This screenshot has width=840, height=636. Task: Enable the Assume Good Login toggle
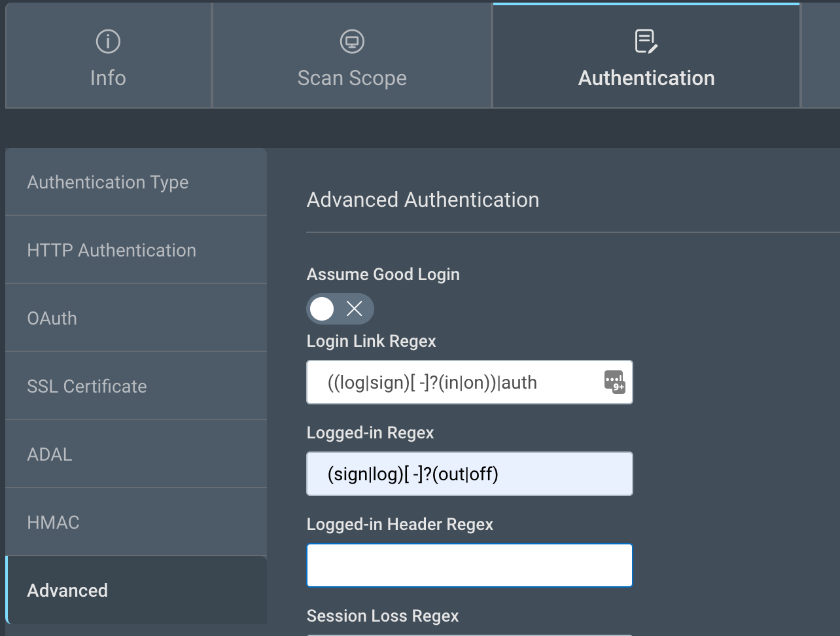pyautogui.click(x=340, y=309)
